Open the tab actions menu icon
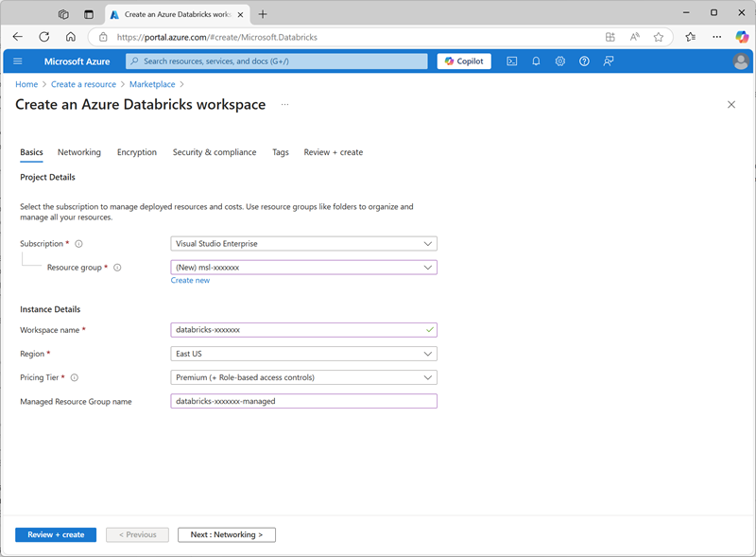The width and height of the screenshot is (756, 557). [x=89, y=14]
